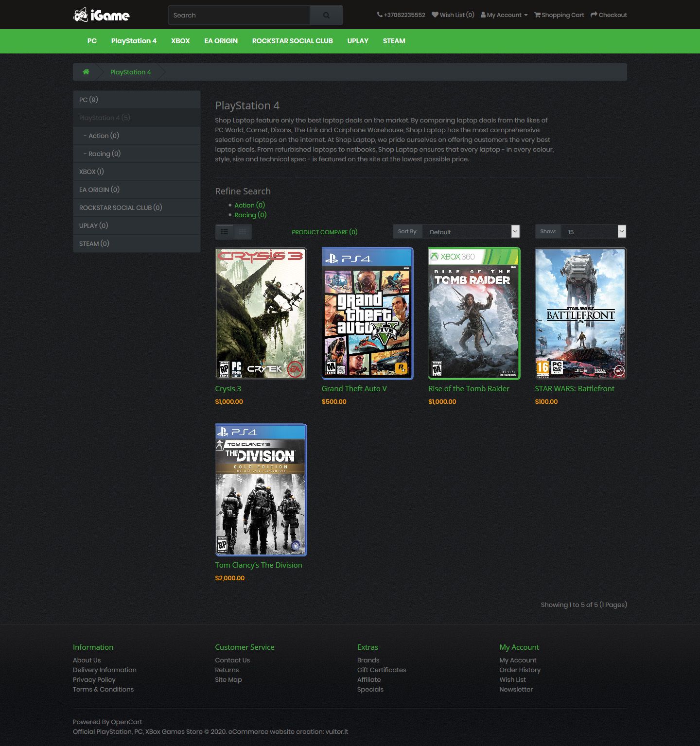This screenshot has width=700, height=746.
Task: Open the UPLAY menu item
Action: coord(358,41)
